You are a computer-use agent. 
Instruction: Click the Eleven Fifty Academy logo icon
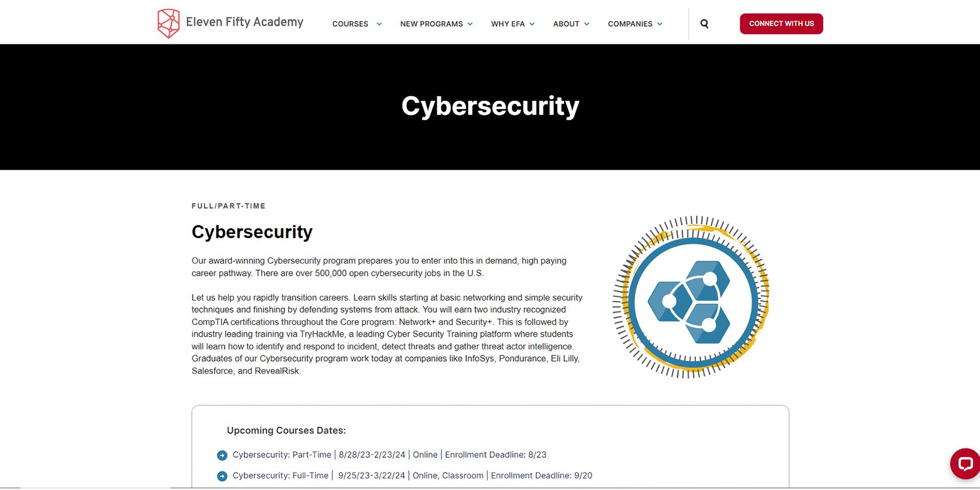[x=168, y=23]
